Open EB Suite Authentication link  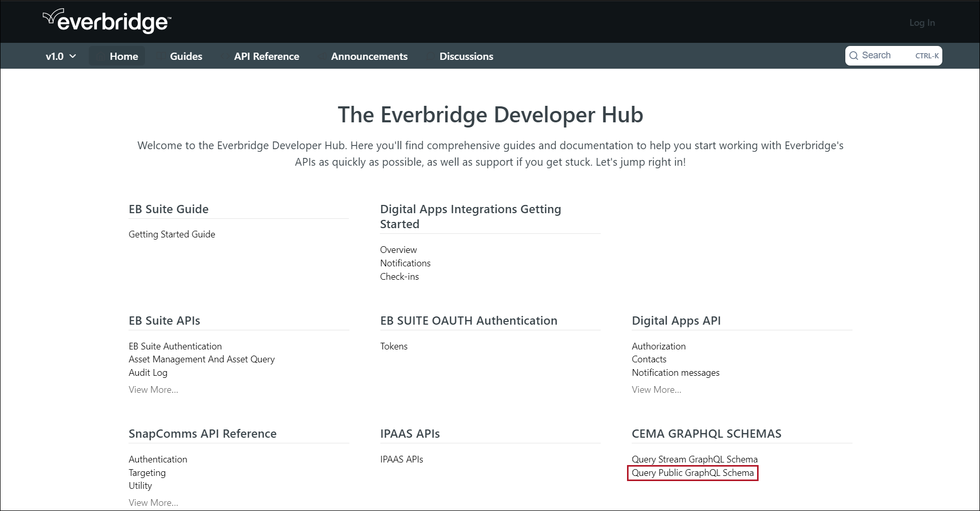click(x=175, y=346)
